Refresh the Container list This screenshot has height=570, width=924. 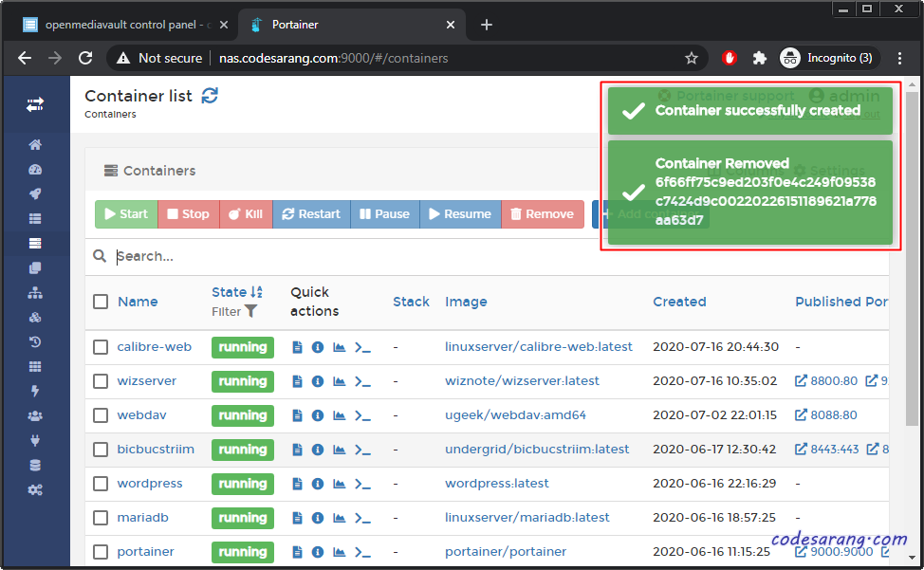coord(210,96)
